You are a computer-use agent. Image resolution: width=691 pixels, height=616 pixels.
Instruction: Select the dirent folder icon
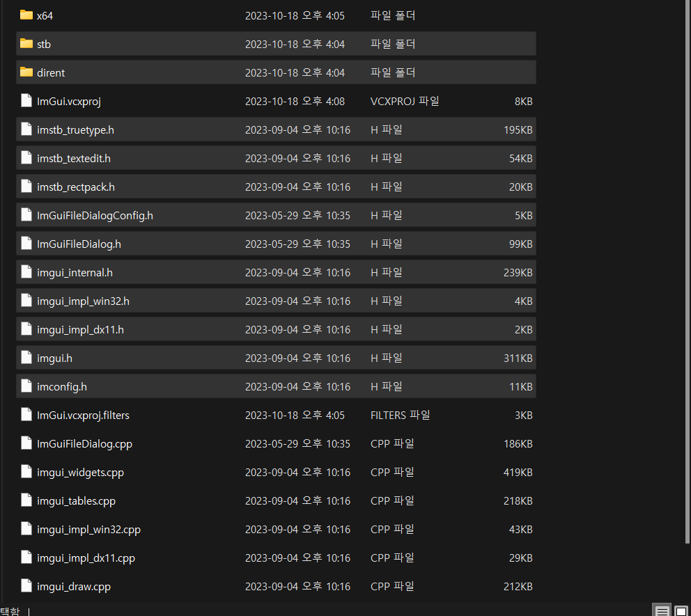26,72
